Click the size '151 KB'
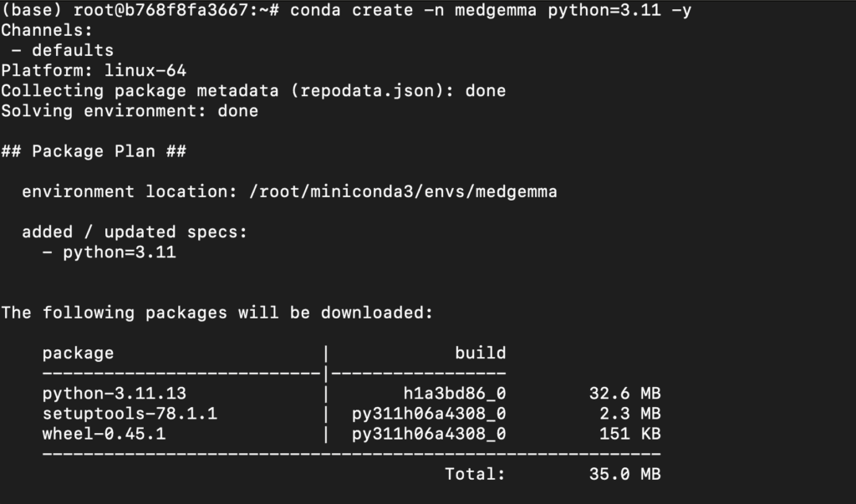The image size is (856, 504). tap(630, 434)
